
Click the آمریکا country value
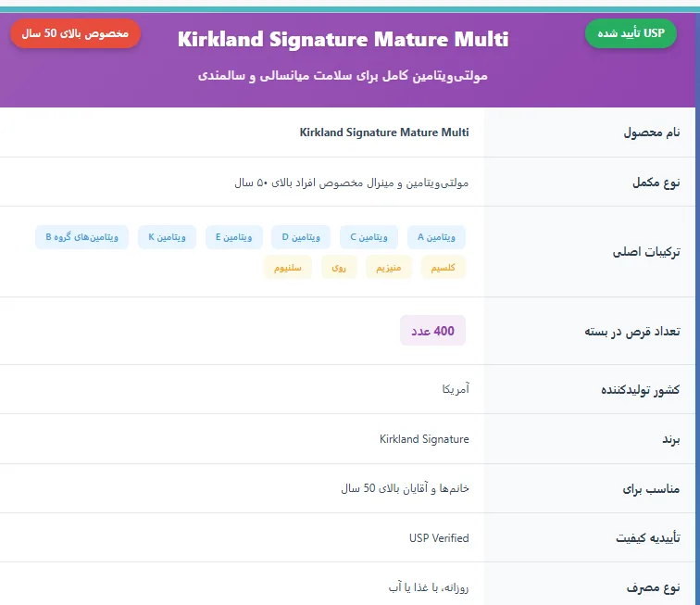point(456,389)
